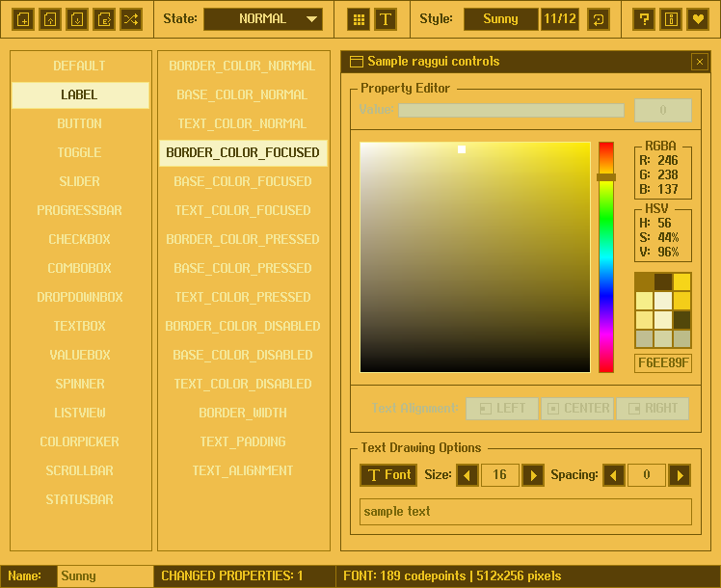Click the rainbow hue slider bar
The width and height of the screenshot is (721, 588).
[606, 257]
